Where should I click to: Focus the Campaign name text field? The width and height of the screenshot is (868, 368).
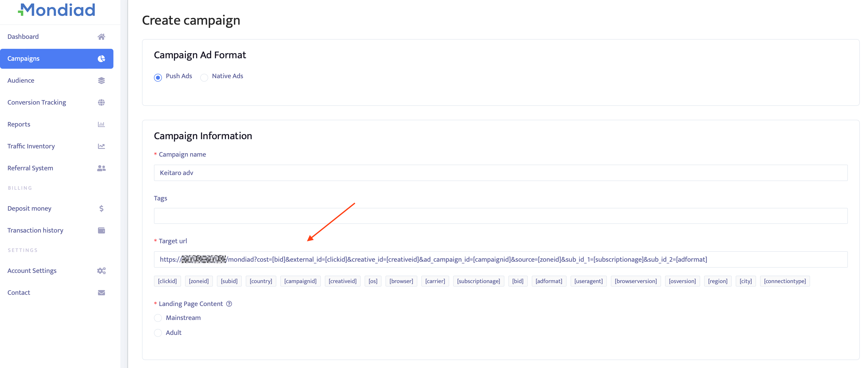(500, 173)
